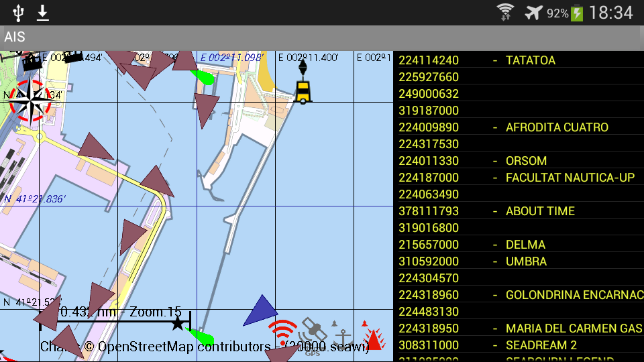Open the USB notification icon in status bar
This screenshot has height=362, width=644.
pyautogui.click(x=18, y=13)
